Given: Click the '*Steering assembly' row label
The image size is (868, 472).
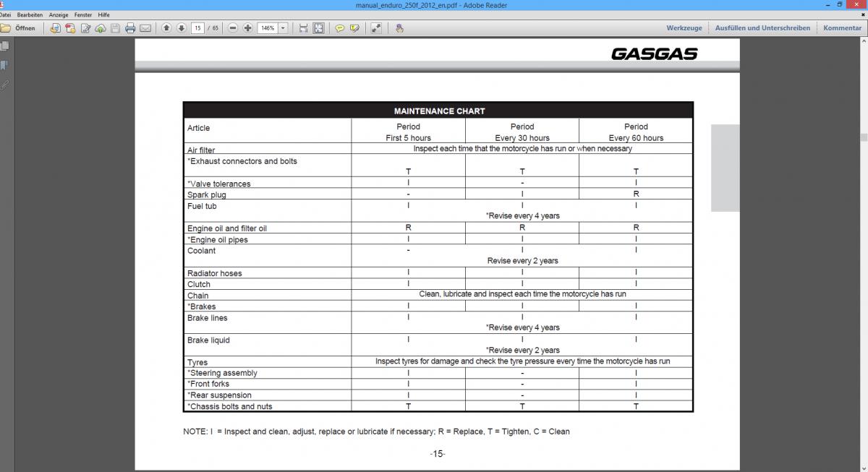Looking at the screenshot, I should pyautogui.click(x=222, y=373).
